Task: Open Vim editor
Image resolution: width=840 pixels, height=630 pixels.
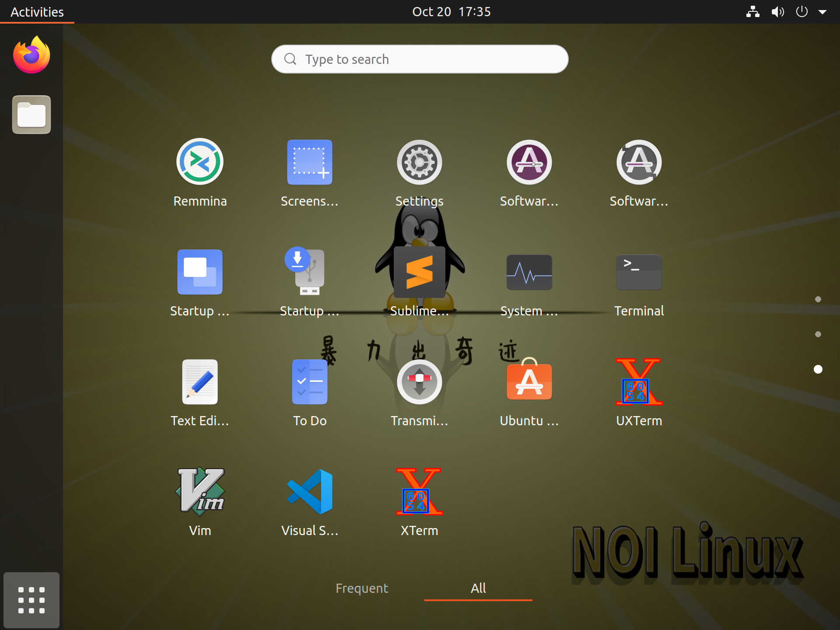Action: pyautogui.click(x=200, y=491)
